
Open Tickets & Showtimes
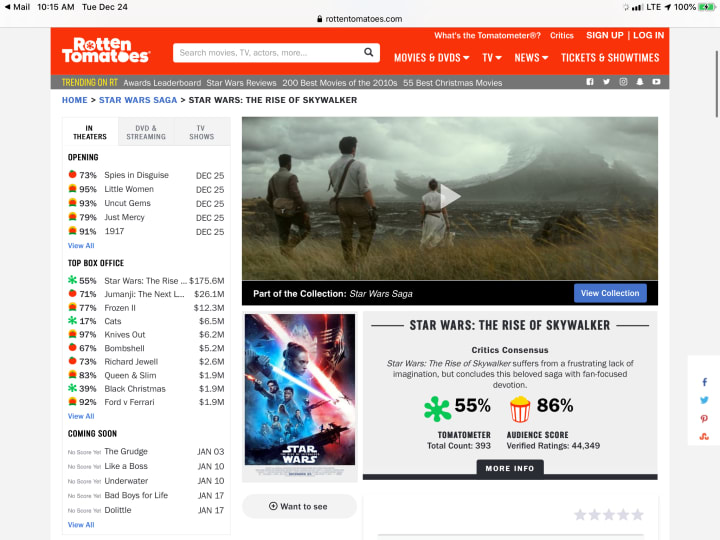610,58
